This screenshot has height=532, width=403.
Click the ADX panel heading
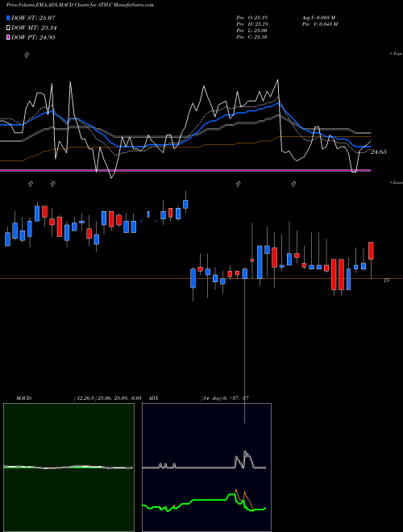click(x=154, y=398)
